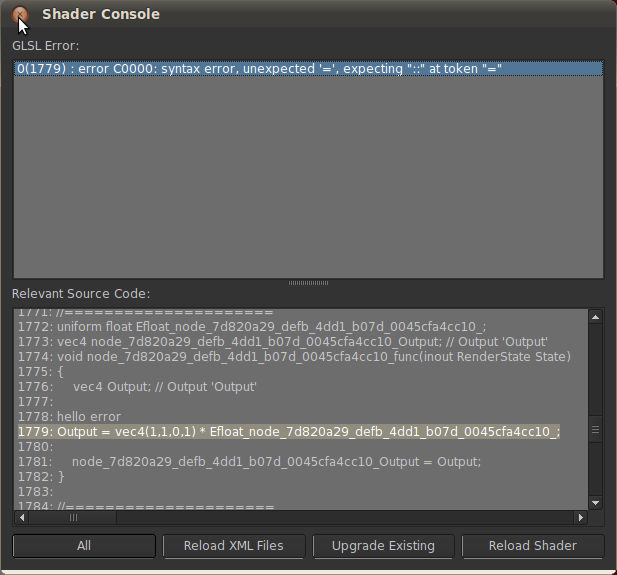Select highlighted line 1779 Output = vec4
This screenshot has width=617, height=575.
[289, 432]
